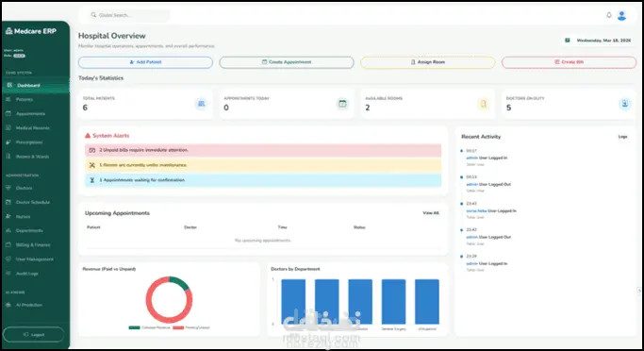
Task: Click the Assign Room button
Action: click(427, 62)
